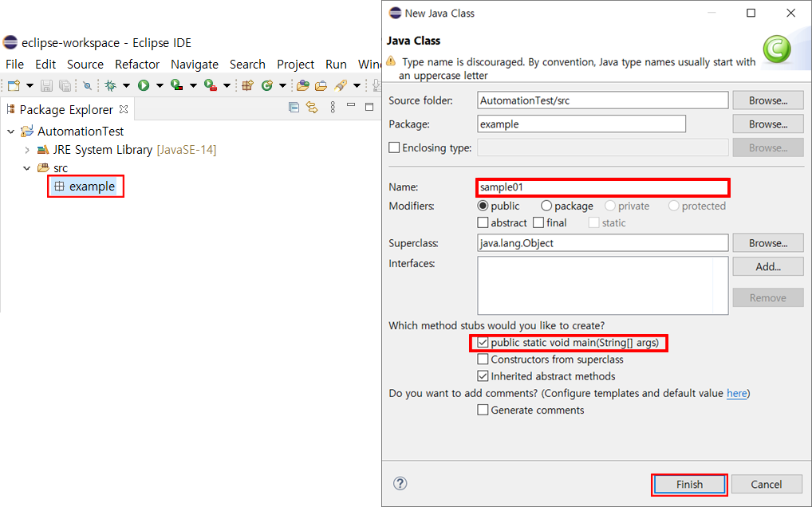Click the Save toolbar icon
This screenshot has height=507, width=812.
click(46, 86)
